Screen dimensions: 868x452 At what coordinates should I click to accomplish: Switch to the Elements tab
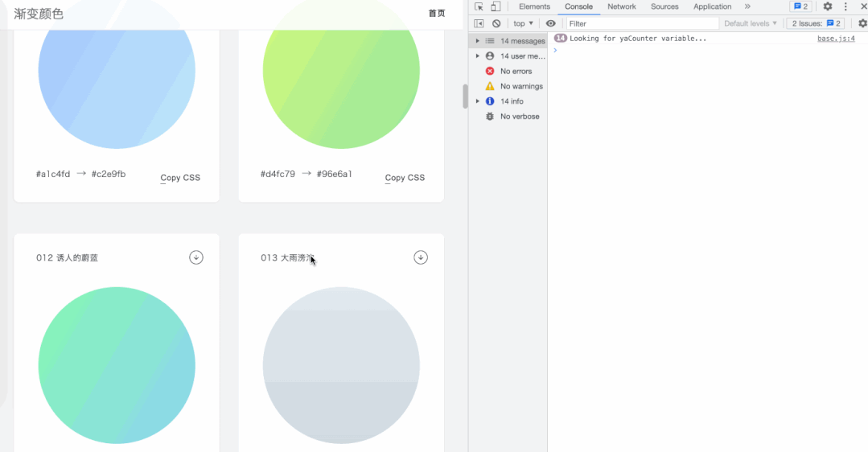tap(534, 6)
